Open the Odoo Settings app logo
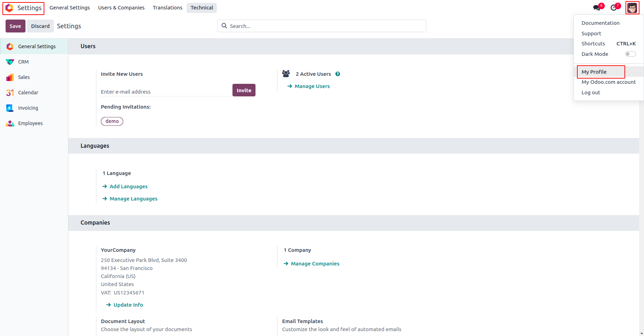 pyautogui.click(x=10, y=8)
